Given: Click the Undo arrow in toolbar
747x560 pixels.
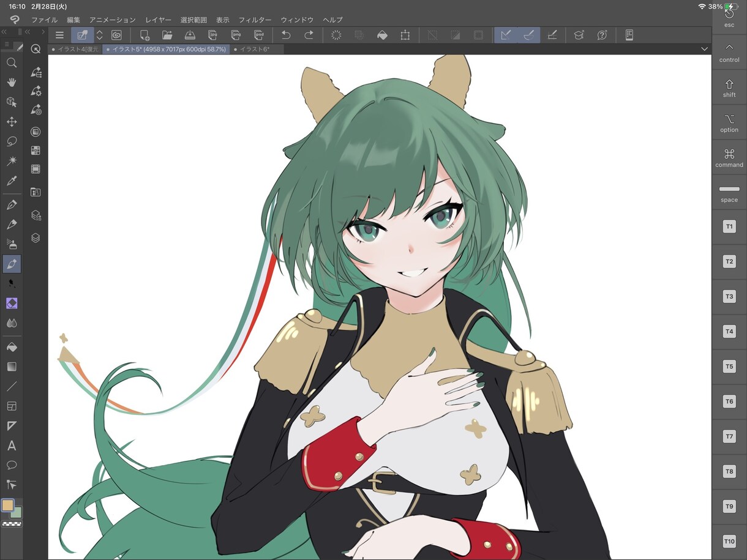Looking at the screenshot, I should click(286, 35).
